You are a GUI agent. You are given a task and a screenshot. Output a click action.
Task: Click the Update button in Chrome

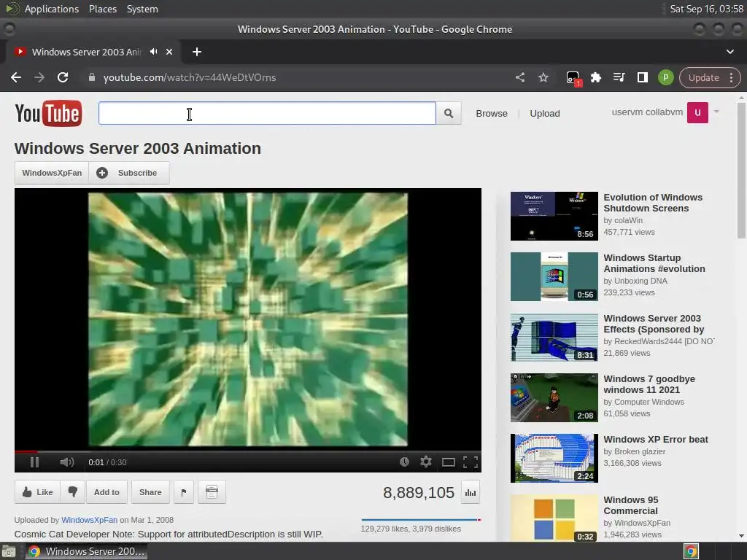pos(704,77)
